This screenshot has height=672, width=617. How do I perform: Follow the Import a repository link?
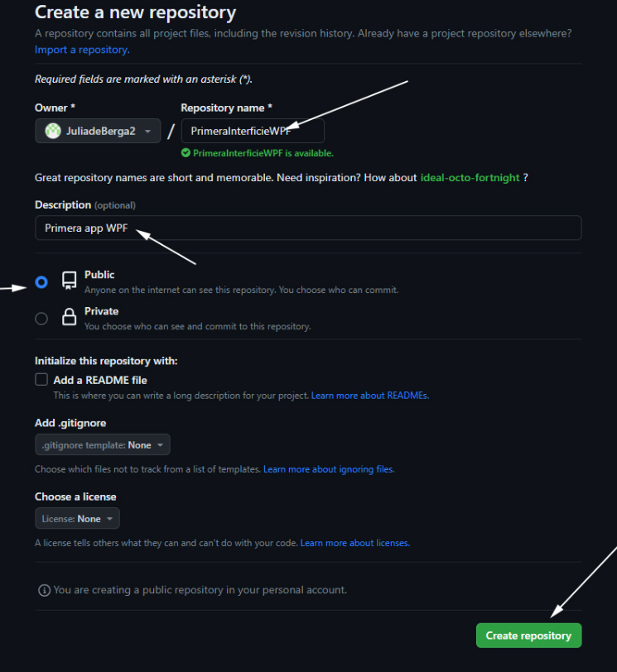tap(81, 50)
